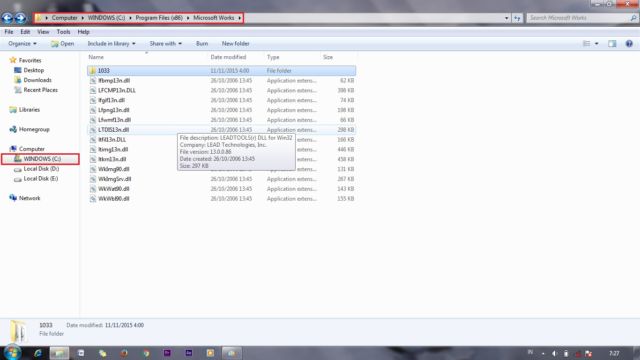Open Firefox from the taskbar
The width and height of the screenshot is (640, 360).
coord(124,353)
